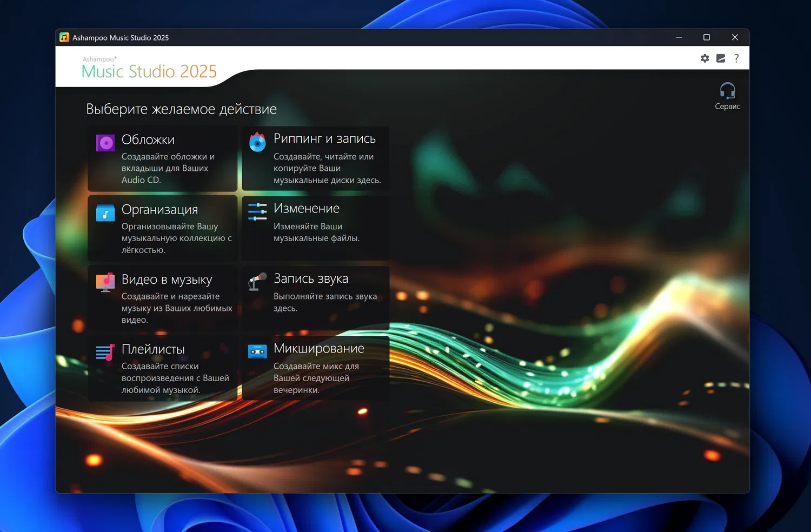
Task: Select the Изменение tile title
Action: point(307,208)
